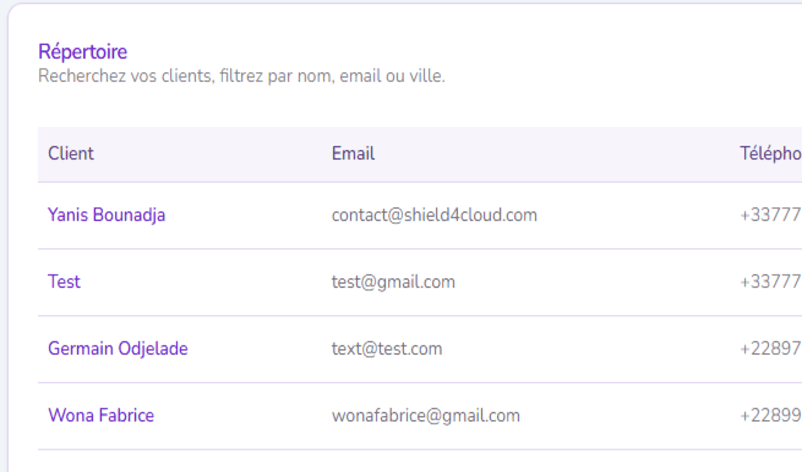Click the empty space right of Répertoire title
The image size is (802, 472).
(x=450, y=52)
